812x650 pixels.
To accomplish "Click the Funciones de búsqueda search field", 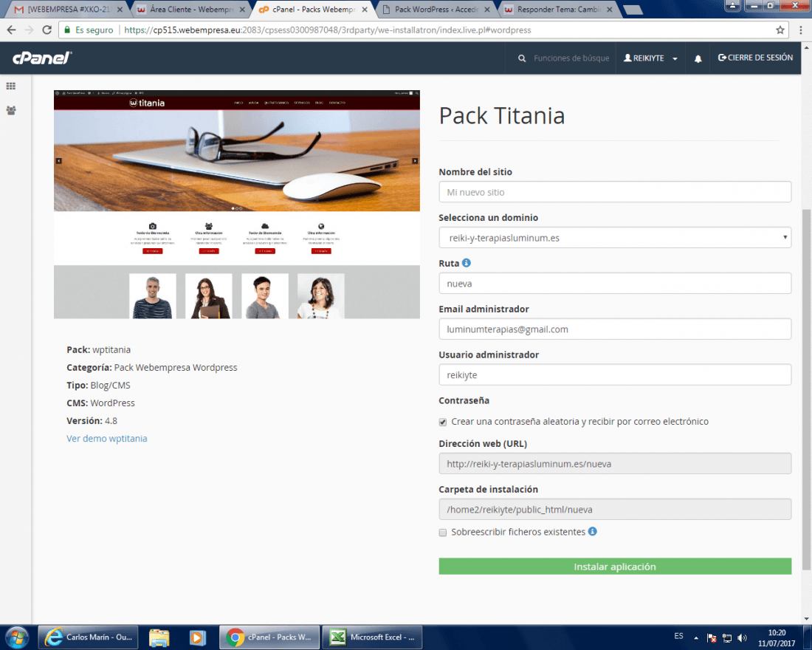I will coord(571,58).
